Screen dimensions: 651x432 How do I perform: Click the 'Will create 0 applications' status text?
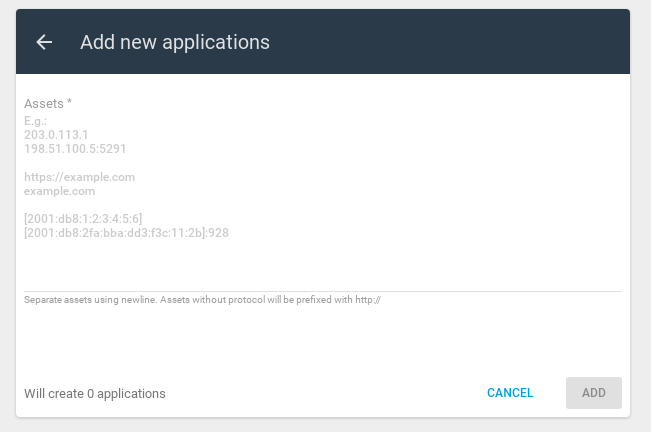(x=95, y=393)
